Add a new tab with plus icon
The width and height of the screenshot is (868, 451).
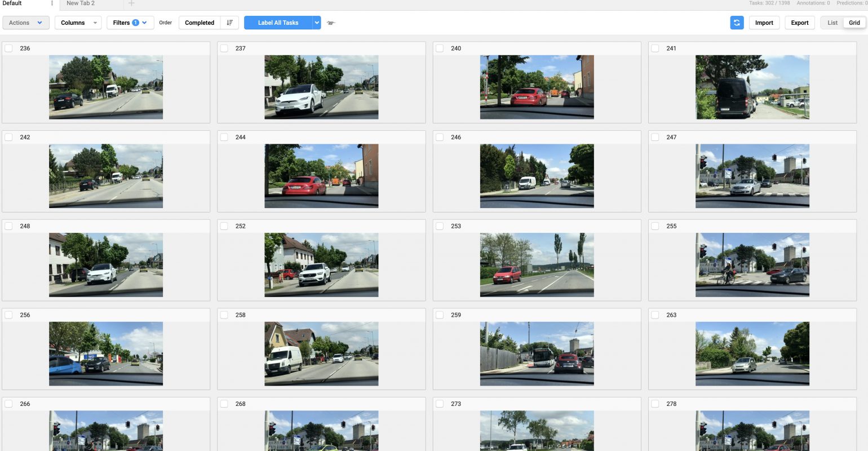coord(131,3)
